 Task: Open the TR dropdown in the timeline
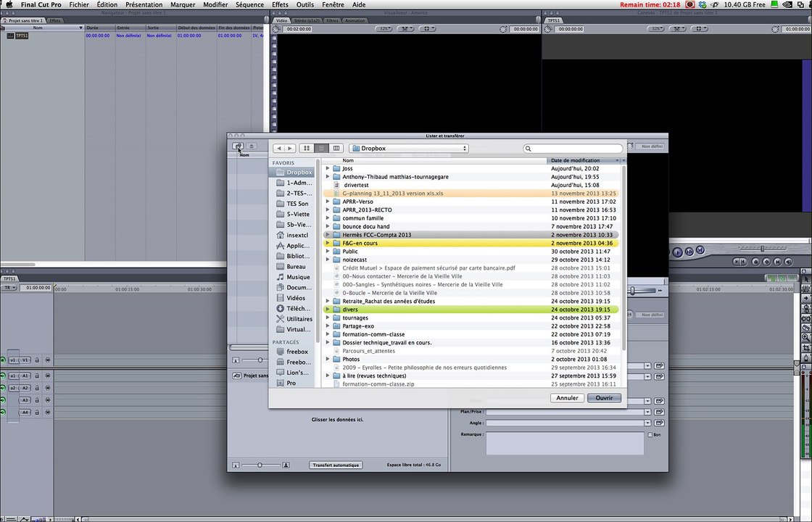point(9,288)
